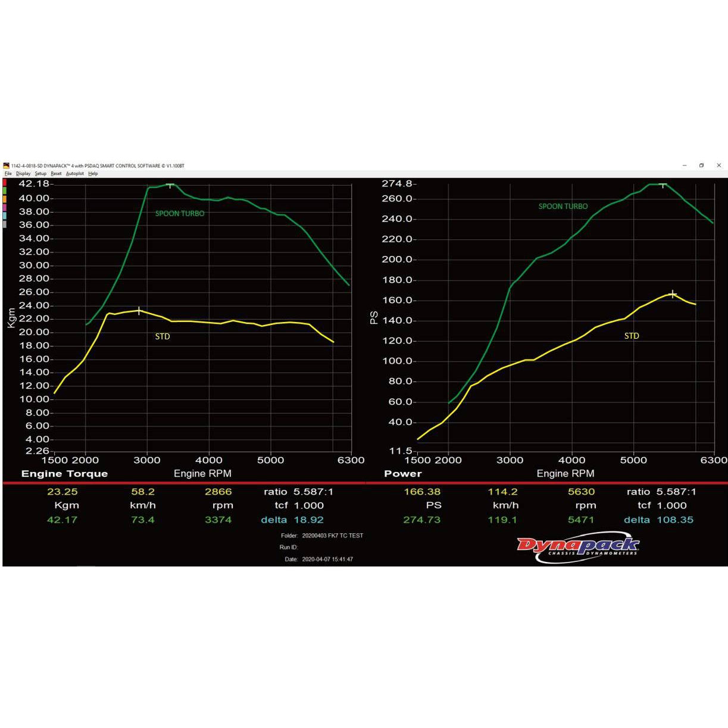Choose the magenta run color swatch
The height and width of the screenshot is (728, 728).
coord(5,208)
